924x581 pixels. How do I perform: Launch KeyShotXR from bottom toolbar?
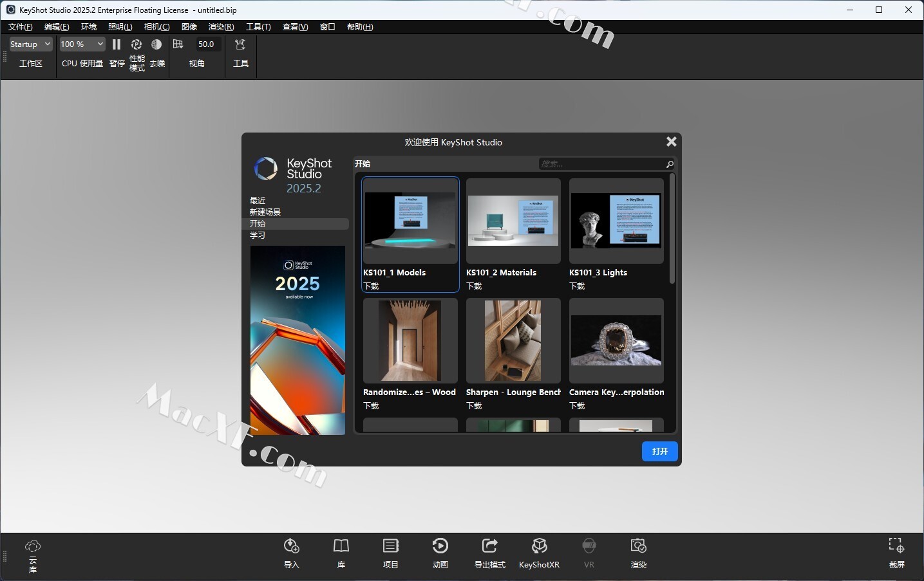[x=540, y=546]
